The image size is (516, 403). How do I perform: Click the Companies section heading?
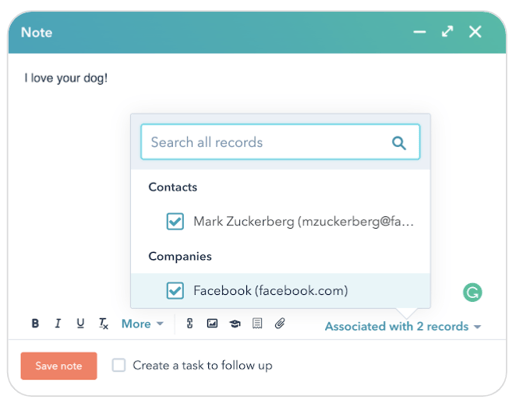tap(180, 256)
